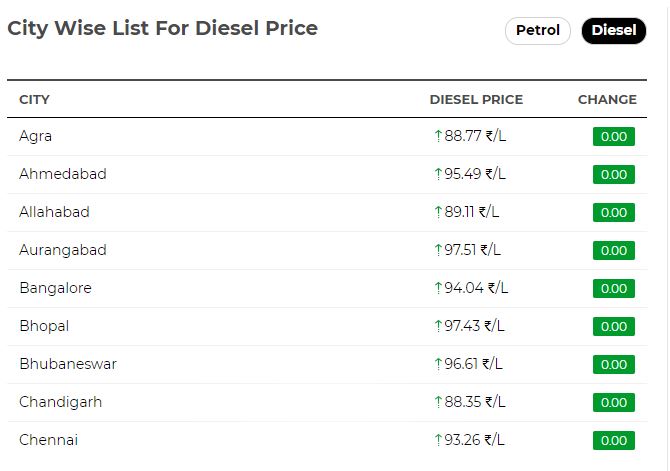Select the Diesel toggle button

pyautogui.click(x=614, y=31)
